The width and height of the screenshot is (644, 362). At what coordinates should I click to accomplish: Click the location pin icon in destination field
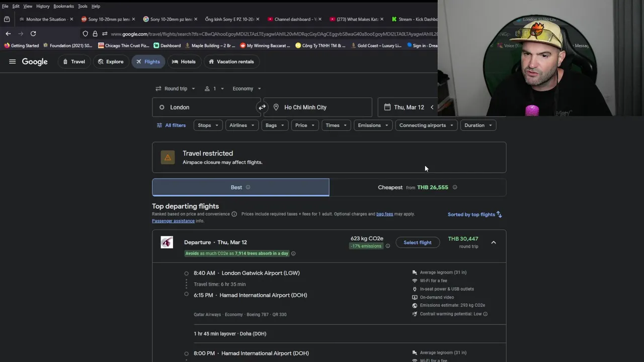pos(276,107)
